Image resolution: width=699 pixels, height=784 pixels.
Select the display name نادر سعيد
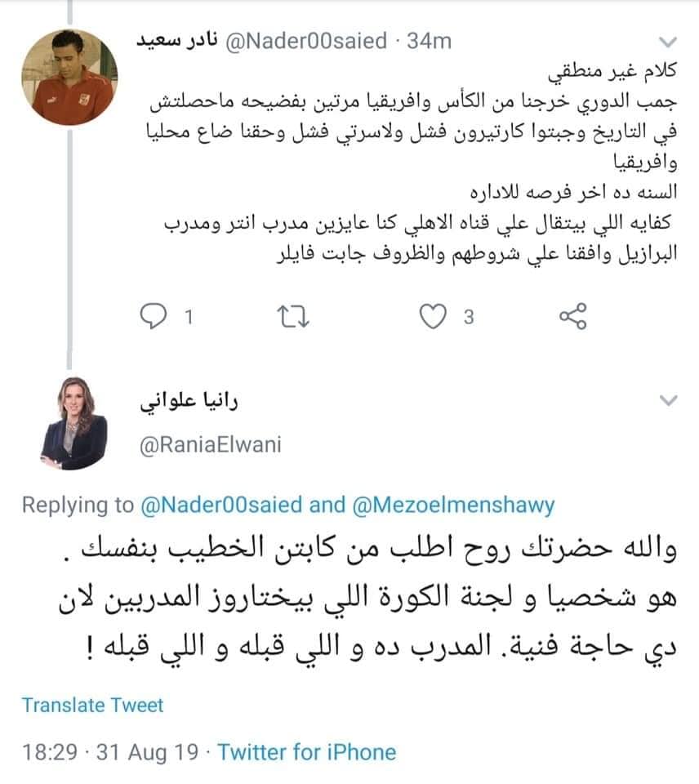click(177, 41)
